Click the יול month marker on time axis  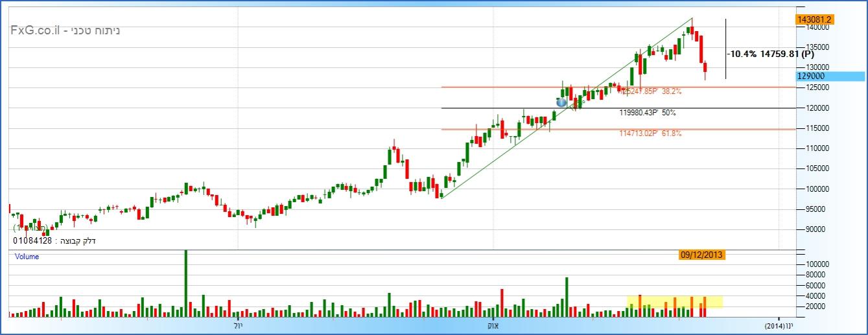(x=237, y=325)
